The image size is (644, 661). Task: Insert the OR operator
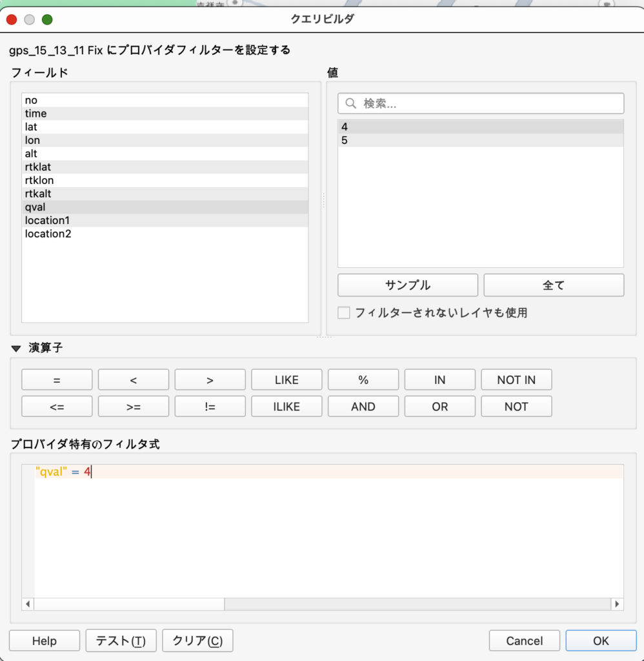(x=440, y=407)
